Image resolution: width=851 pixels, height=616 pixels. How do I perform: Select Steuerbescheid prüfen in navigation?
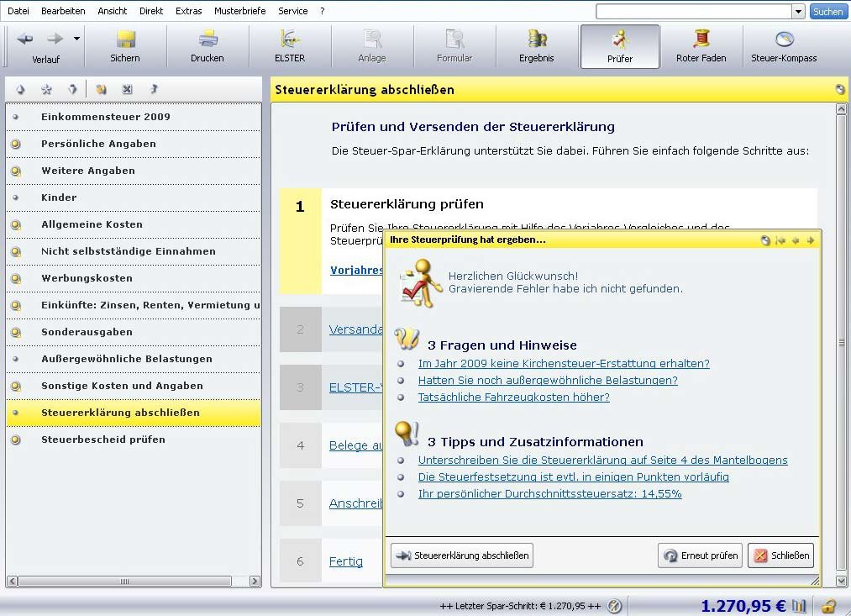point(134,440)
